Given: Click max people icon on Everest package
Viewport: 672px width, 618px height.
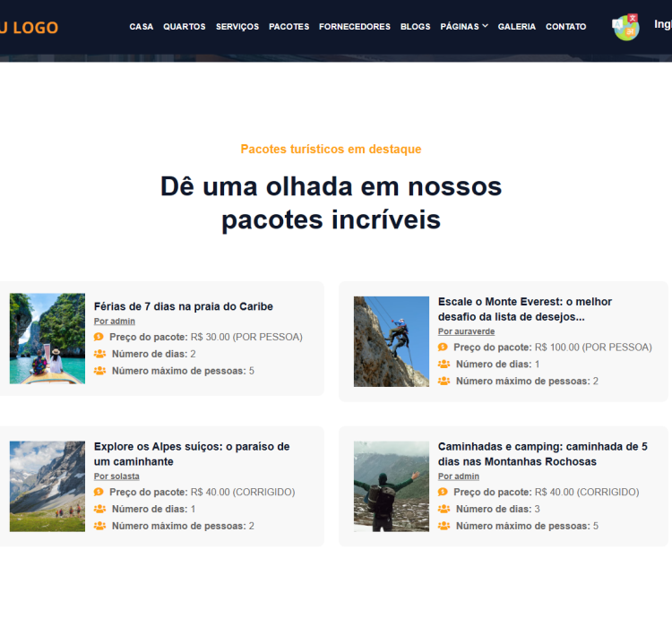Looking at the screenshot, I should tap(444, 382).
